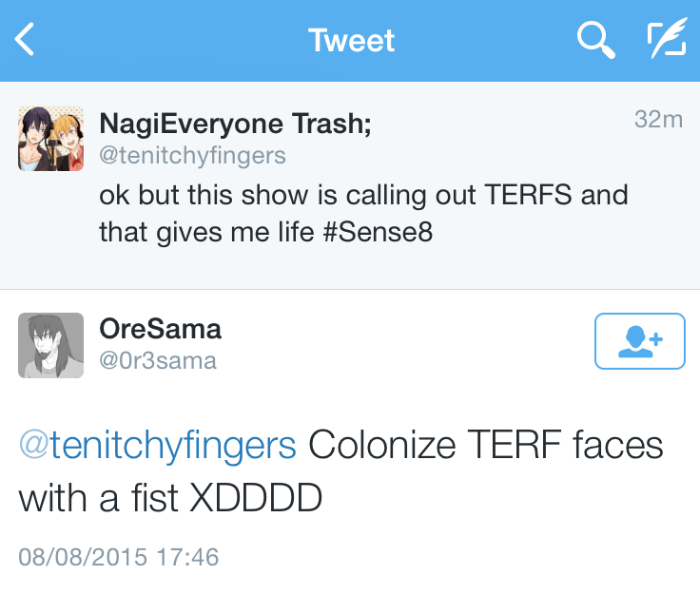Tap empty blue header area beside Tweet title
This screenshot has height=594, width=700.
(190, 41)
